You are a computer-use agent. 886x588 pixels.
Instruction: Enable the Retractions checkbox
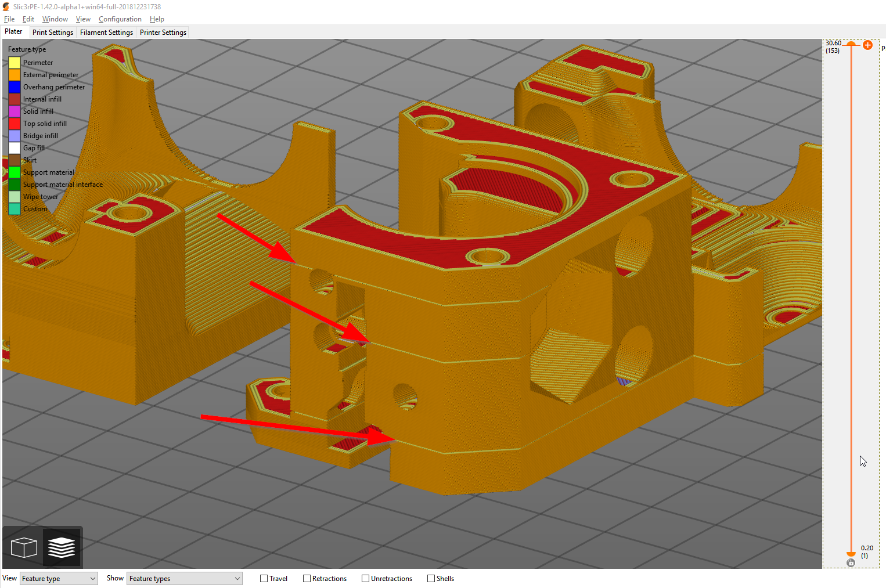(307, 579)
